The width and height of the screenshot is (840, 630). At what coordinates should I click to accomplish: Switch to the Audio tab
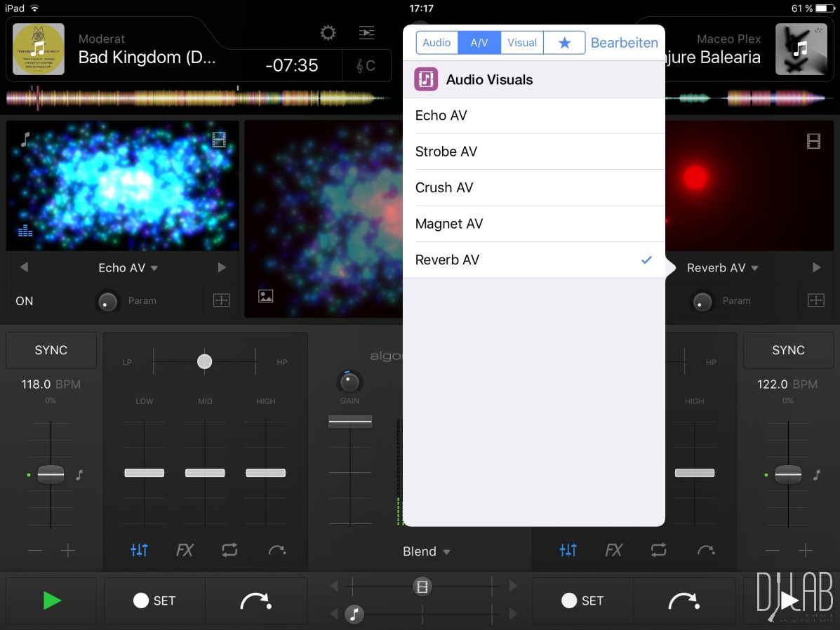(x=436, y=43)
